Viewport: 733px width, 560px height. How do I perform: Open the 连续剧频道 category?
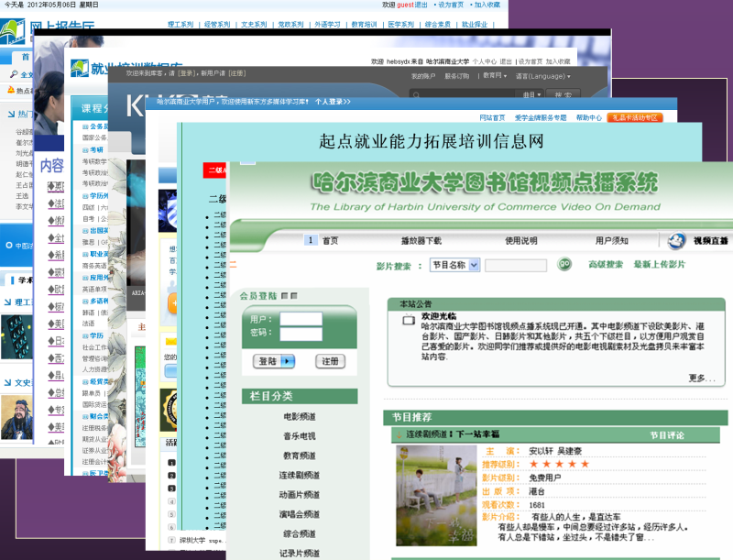pos(300,475)
